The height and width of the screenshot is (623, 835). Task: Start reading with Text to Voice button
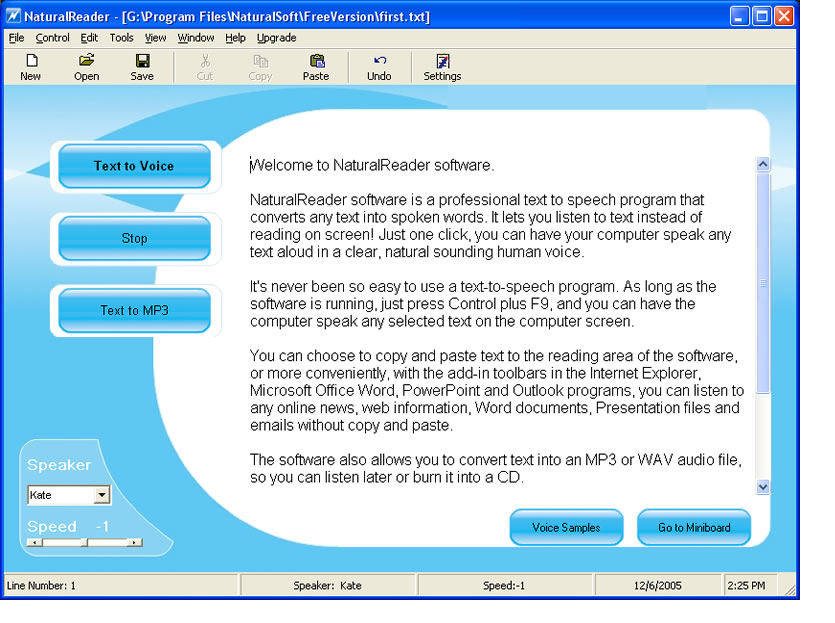tap(134, 166)
